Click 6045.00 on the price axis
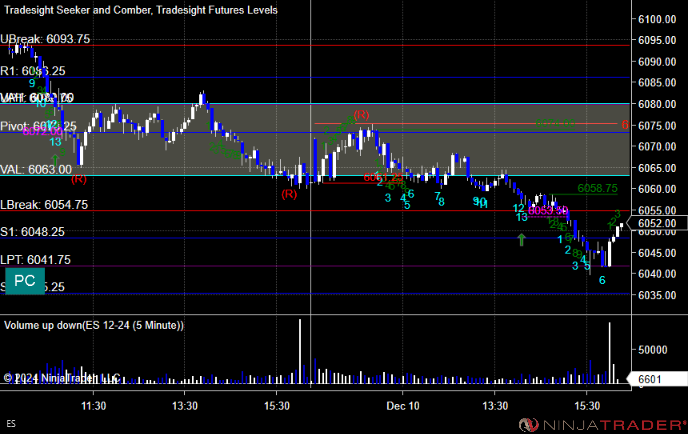 [x=657, y=253]
